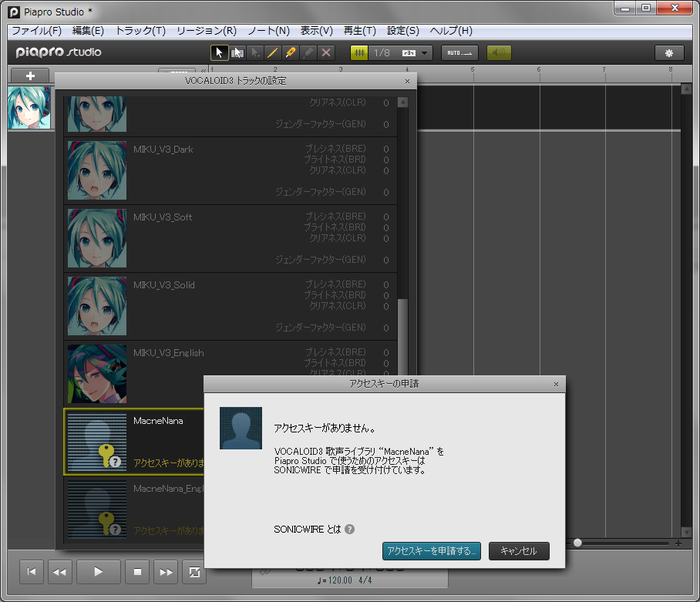Select the MIKU_V3_Soft voice library
700x602 pixels.
231,239
